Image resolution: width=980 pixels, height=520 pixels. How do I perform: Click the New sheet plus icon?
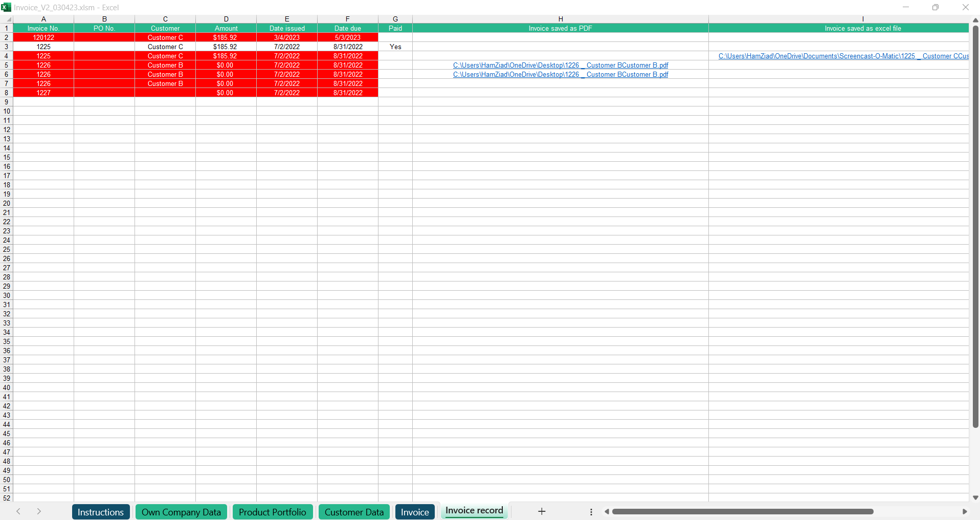coord(542,511)
